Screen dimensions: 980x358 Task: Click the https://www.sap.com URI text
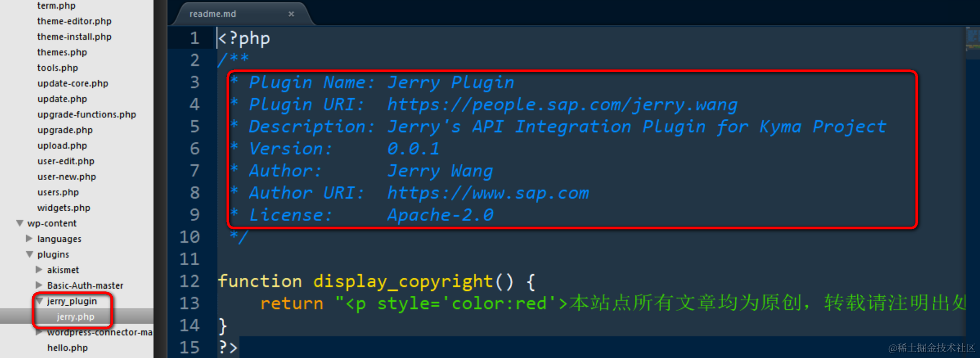pyautogui.click(x=488, y=193)
